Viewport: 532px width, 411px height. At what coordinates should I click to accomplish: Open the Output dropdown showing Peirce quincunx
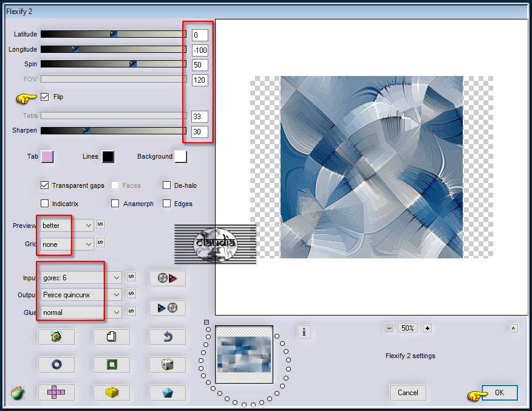81,295
